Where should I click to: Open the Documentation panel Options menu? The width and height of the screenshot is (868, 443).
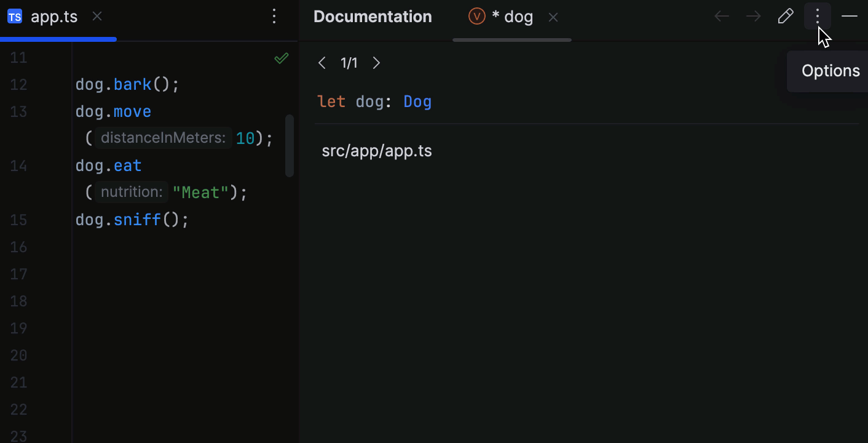click(x=818, y=16)
